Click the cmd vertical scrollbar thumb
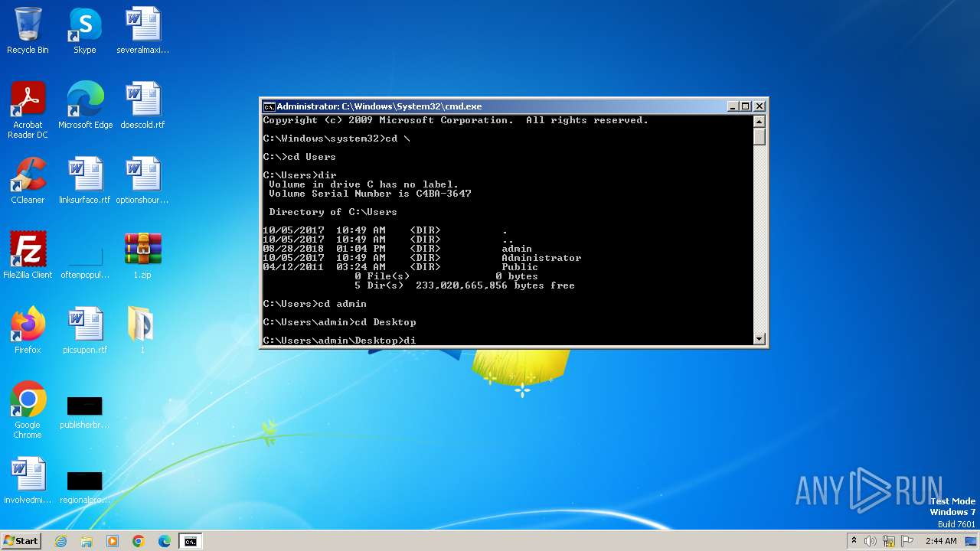Viewport: 980px width, 551px height. coord(759,136)
